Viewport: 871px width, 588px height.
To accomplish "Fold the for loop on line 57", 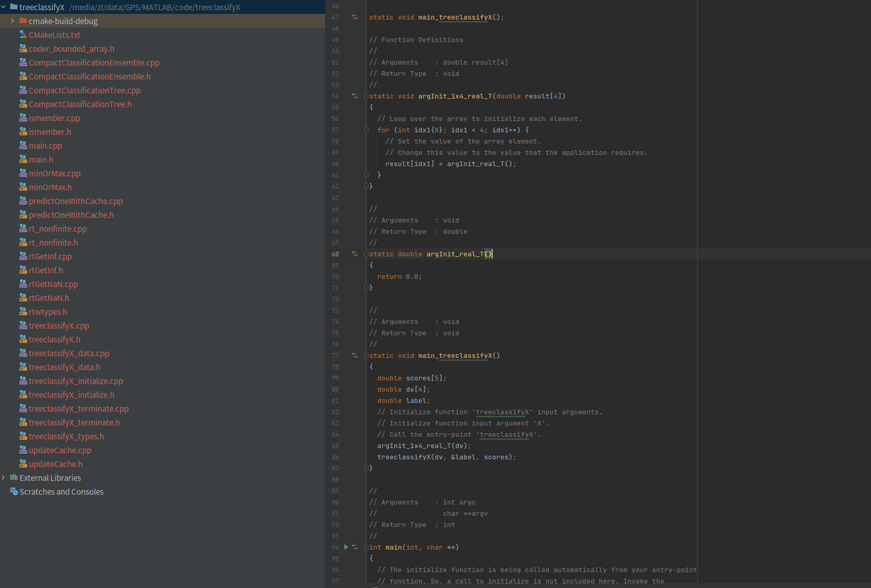I will point(366,130).
